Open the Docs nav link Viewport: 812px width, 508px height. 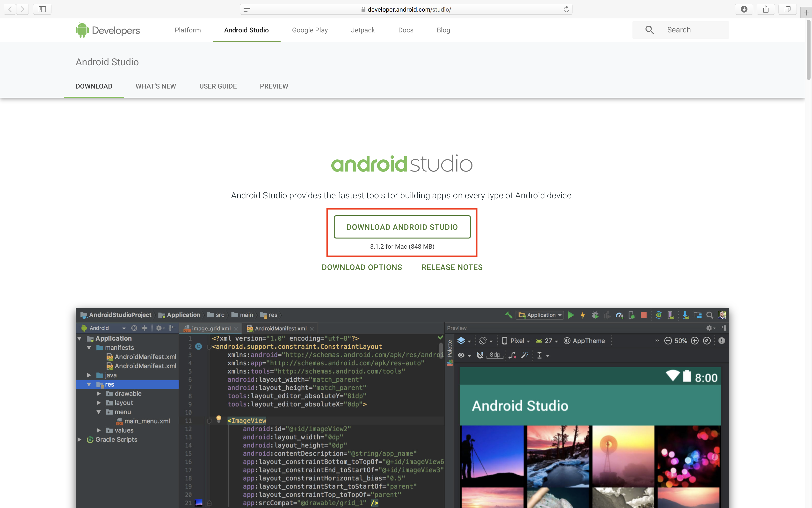[x=406, y=30]
